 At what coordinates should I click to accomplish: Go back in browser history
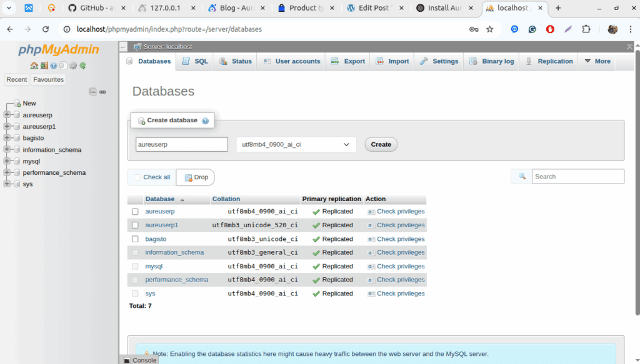coord(10,29)
